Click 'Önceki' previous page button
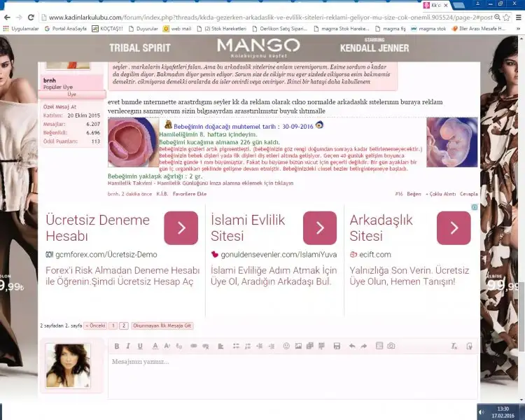525x420 pixels. pyautogui.click(x=95, y=325)
